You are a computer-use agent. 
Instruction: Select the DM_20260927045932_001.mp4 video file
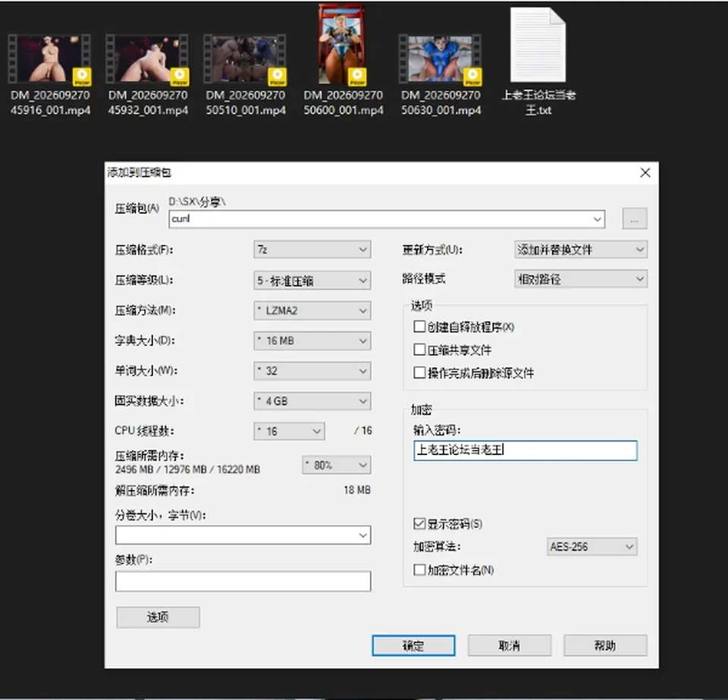click(148, 74)
